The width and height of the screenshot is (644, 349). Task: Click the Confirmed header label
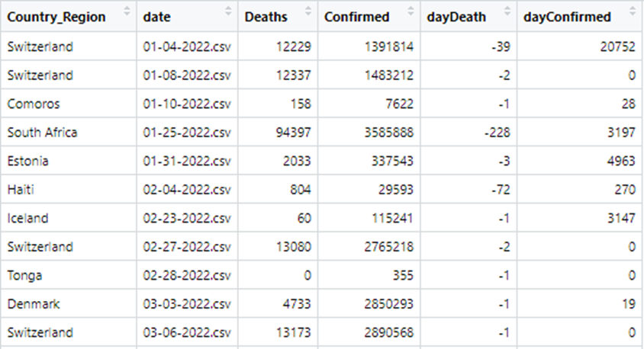[356, 17]
